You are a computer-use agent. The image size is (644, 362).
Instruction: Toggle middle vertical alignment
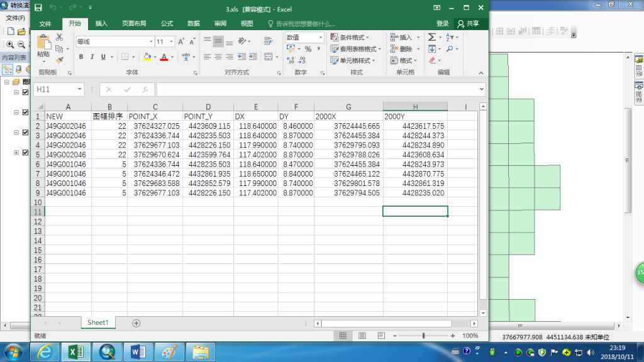[x=218, y=41]
